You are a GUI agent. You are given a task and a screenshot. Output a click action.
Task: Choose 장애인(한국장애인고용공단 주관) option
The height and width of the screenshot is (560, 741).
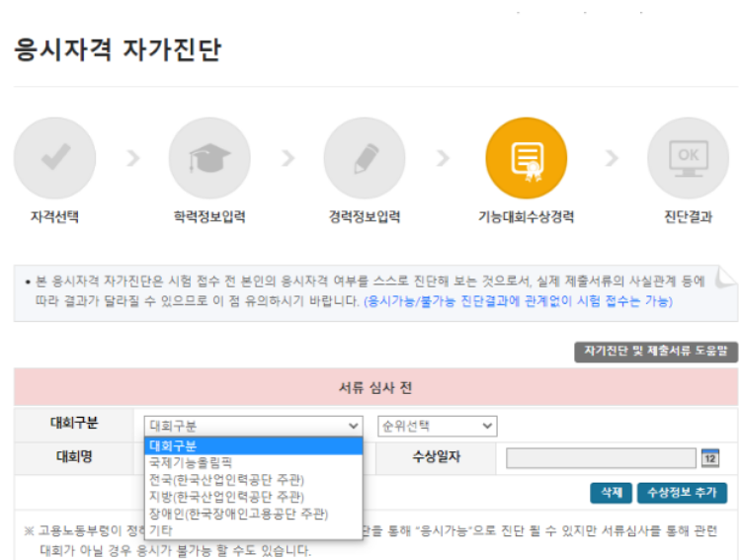coord(254,514)
